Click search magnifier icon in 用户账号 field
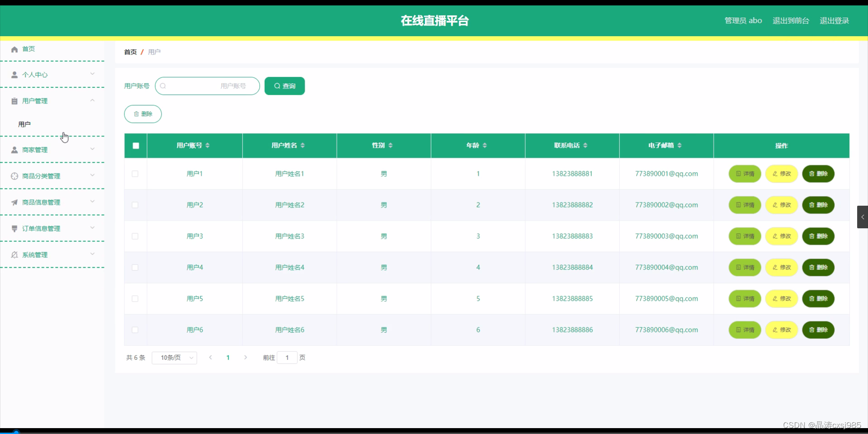This screenshot has height=434, width=868. pos(163,86)
